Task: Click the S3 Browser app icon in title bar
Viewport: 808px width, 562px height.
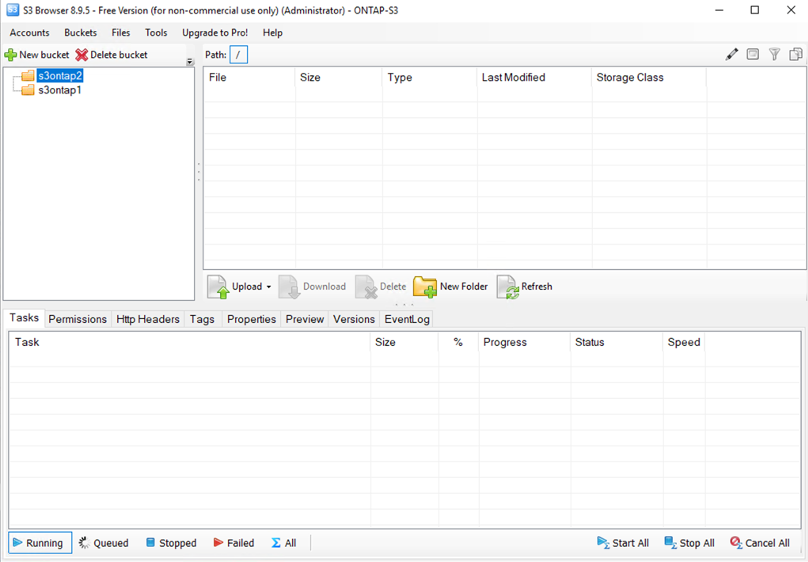Action: point(12,10)
